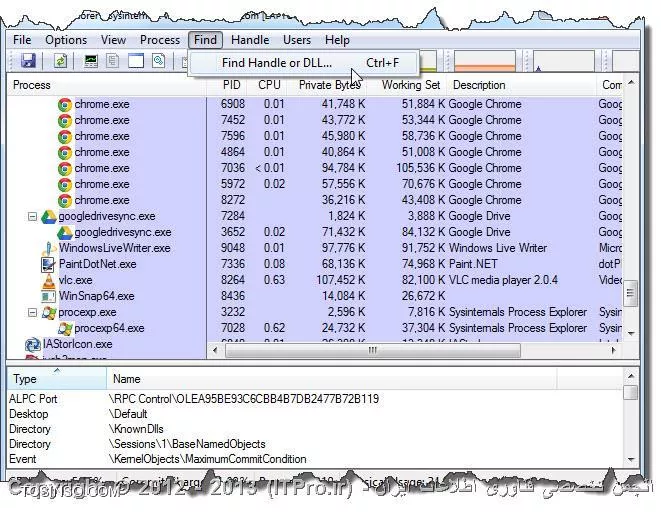The height and width of the screenshot is (513, 661).
Task: Click the IAStorIcon.exe globe icon
Action: coord(32,345)
